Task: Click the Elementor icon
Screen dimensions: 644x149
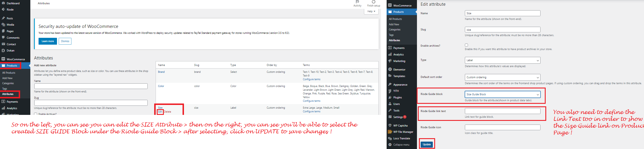Action: pos(390,69)
